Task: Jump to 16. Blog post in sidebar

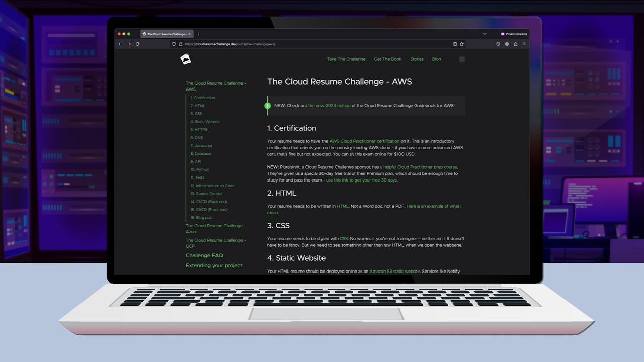Action: (202, 218)
